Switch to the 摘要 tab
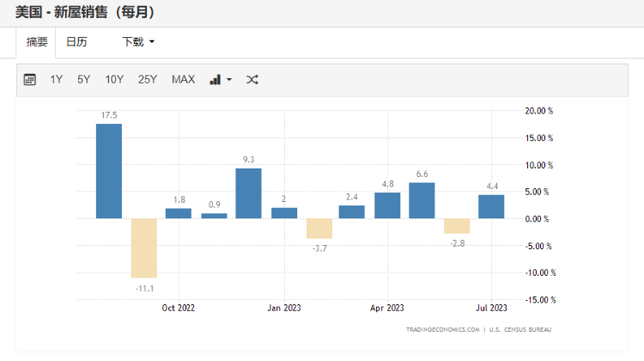This screenshot has width=644, height=361. click(37, 41)
